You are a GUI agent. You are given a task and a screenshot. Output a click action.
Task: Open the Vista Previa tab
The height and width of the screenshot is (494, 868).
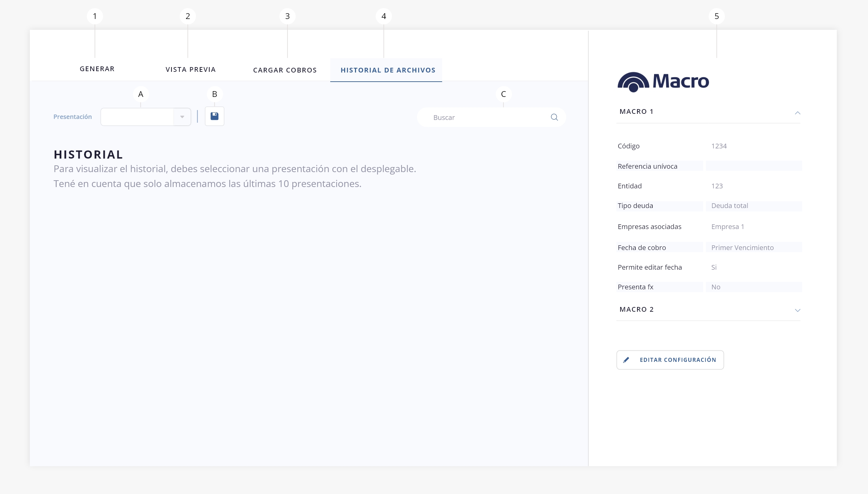[x=191, y=69]
